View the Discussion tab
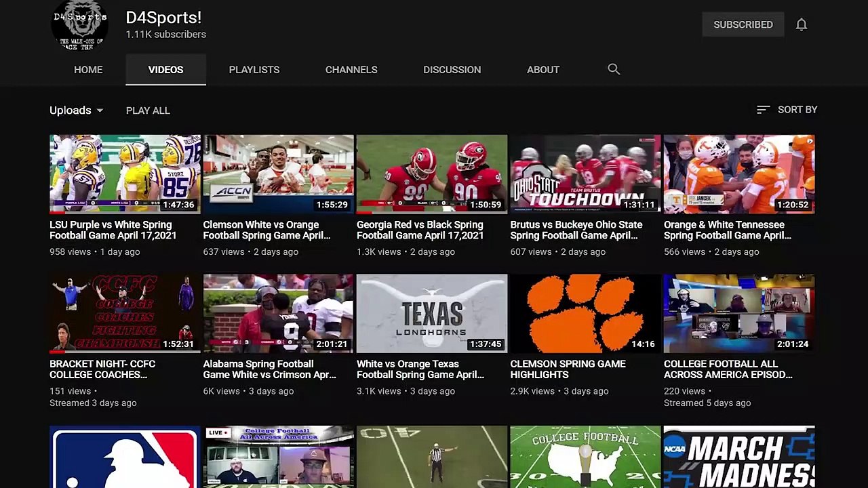This screenshot has width=868, height=488. pyautogui.click(x=452, y=70)
